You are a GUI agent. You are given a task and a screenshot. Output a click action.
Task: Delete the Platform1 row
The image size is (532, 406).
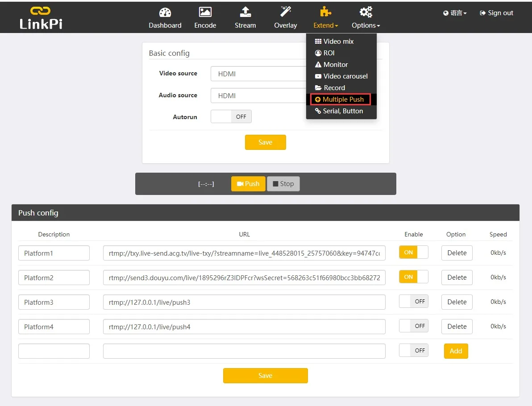point(457,253)
